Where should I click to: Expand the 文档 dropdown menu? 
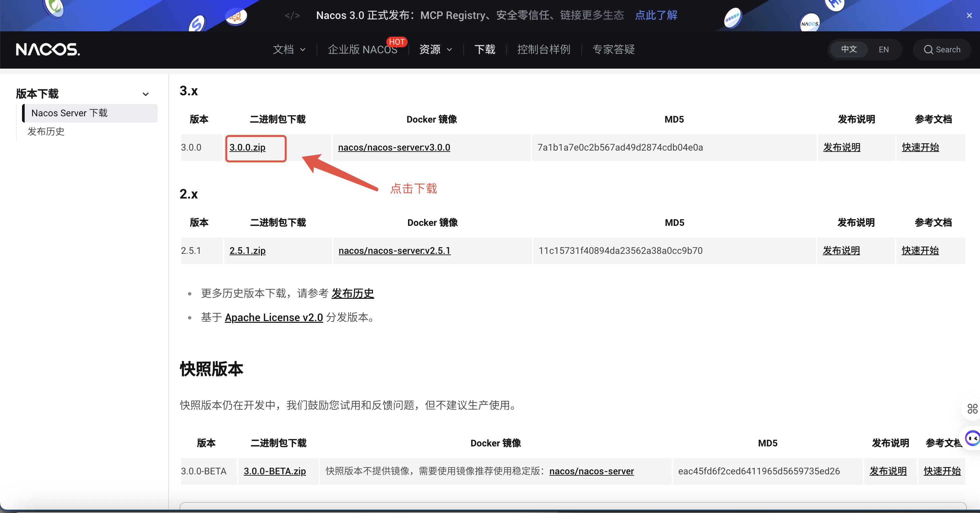click(289, 49)
